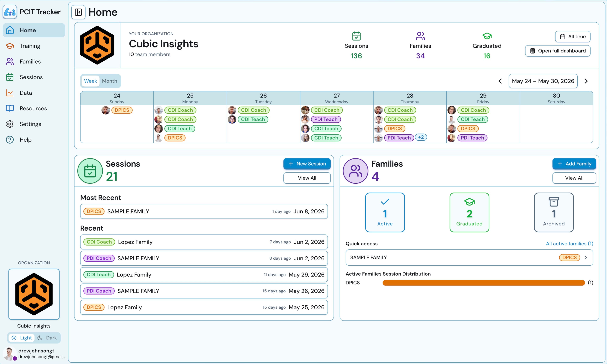Click the user avatar for drewjohnsongt
This screenshot has width=607, height=364.
click(x=9, y=353)
